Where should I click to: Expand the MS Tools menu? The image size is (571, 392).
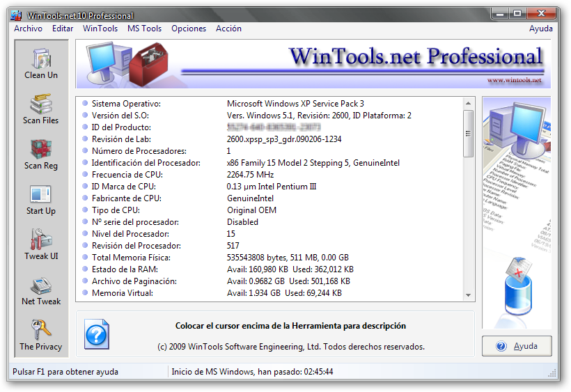click(x=144, y=29)
